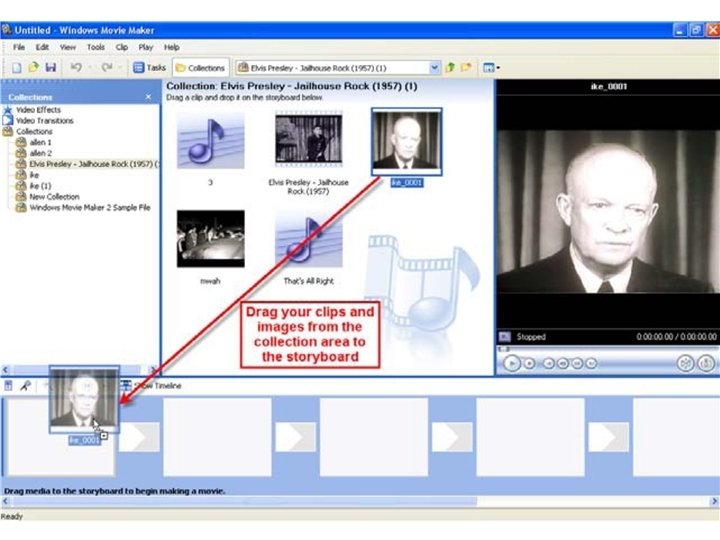This screenshot has height=540, width=720.
Task: Select the That's All Right audio clip
Action: (309, 247)
